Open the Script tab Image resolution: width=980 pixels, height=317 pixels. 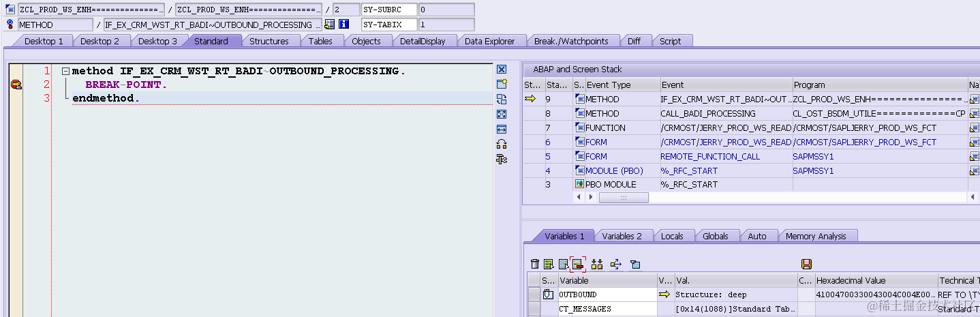(x=670, y=41)
